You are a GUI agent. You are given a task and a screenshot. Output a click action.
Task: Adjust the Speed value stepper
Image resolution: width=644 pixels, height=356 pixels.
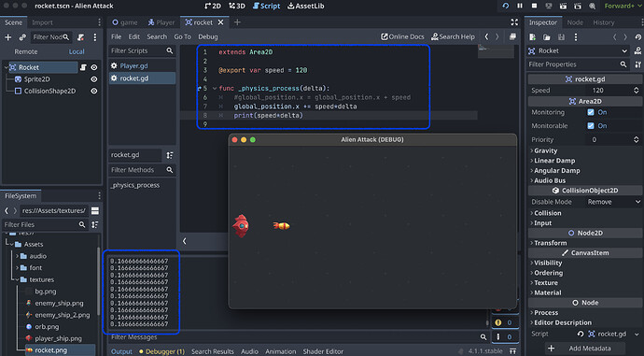point(637,91)
